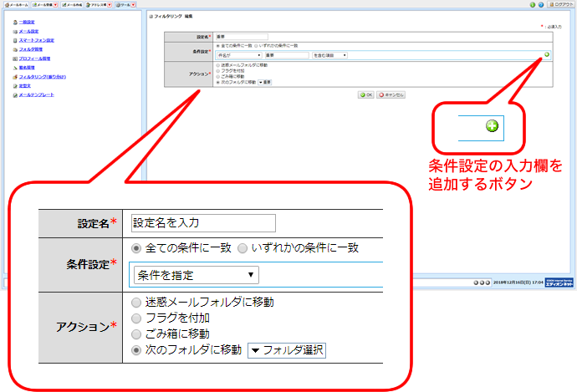
Task: Open メールテンプレート in the sidebar
Action: pos(36,94)
